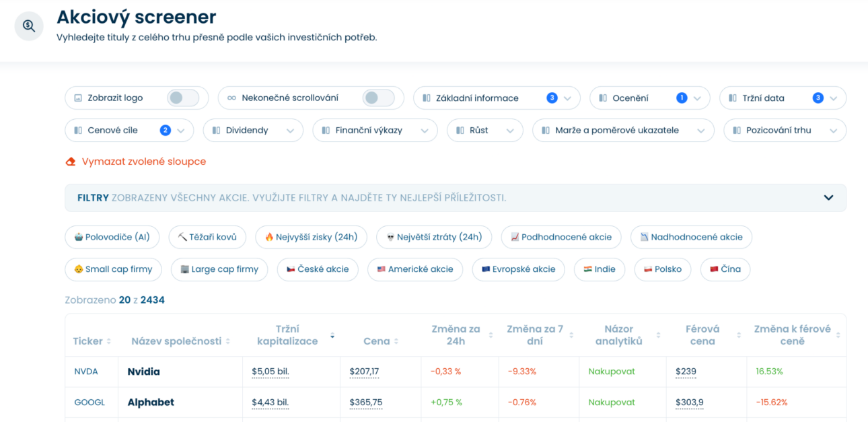
Task: Select Small cap firmy preset
Action: pyautogui.click(x=113, y=269)
